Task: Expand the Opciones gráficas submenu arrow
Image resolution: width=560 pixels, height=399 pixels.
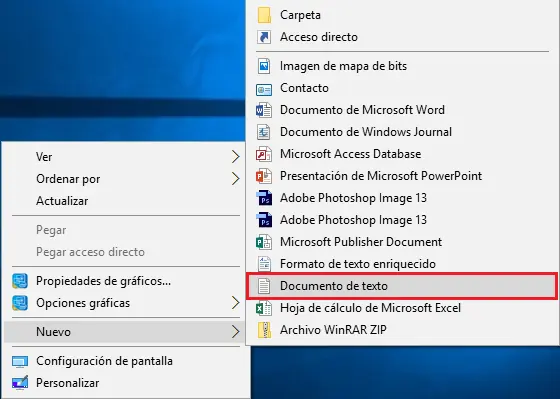Action: 235,303
